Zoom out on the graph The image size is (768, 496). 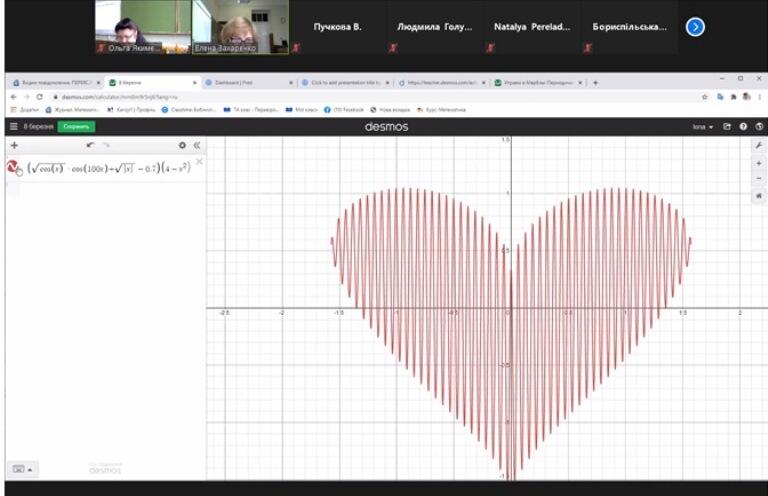[759, 178]
